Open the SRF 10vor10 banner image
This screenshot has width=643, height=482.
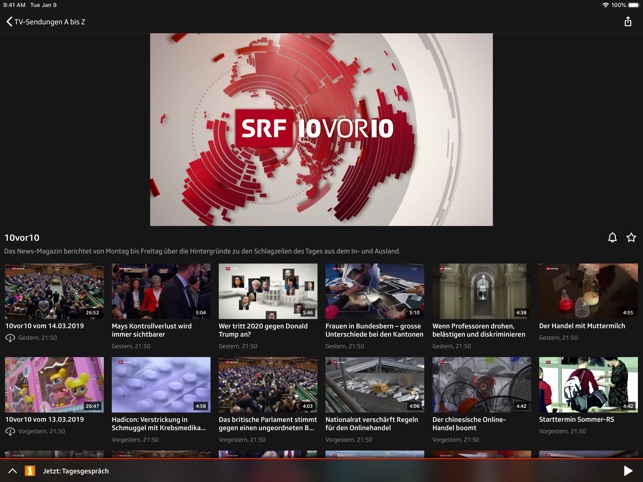pos(322,129)
